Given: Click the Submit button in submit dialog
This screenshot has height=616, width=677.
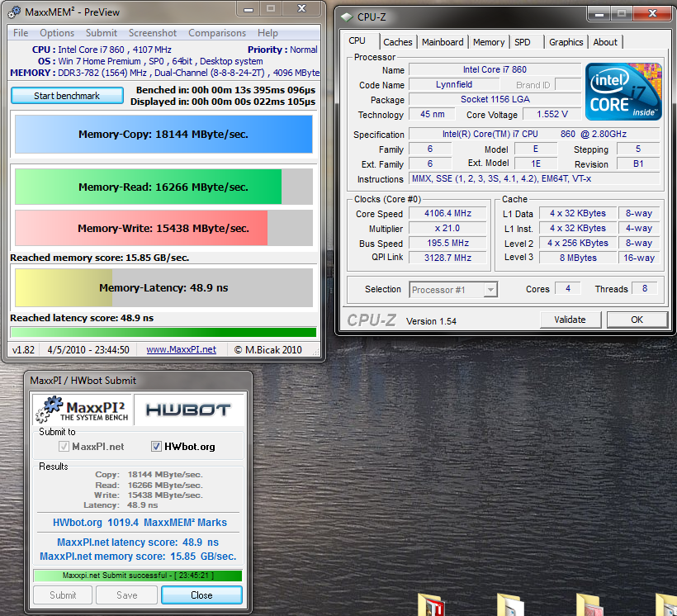Looking at the screenshot, I should pyautogui.click(x=63, y=595).
